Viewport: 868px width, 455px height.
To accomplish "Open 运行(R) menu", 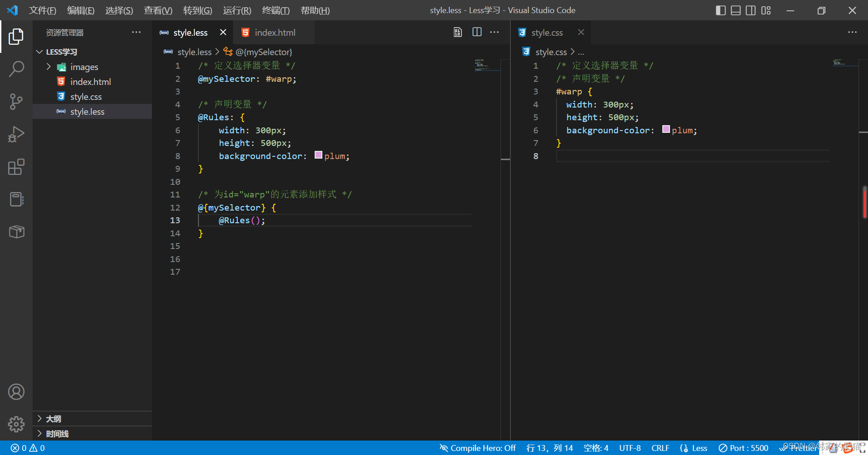I will 237,10.
